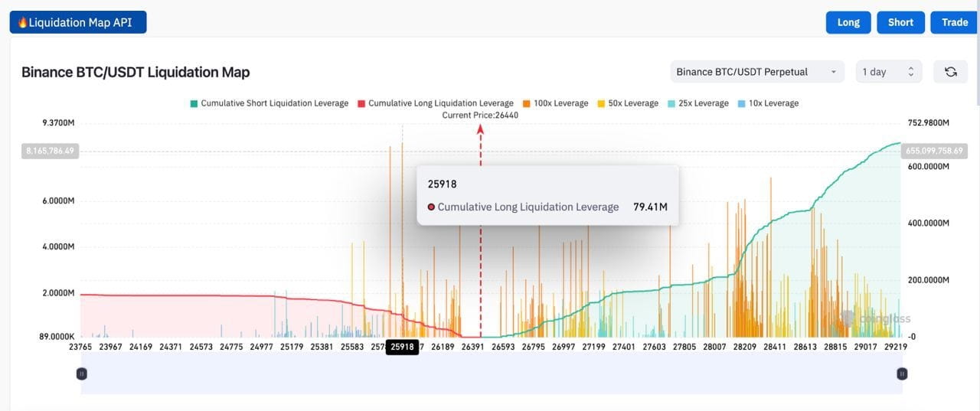Open the 1 day timeframe selector
Viewport: 980px width, 411px height.
(x=889, y=72)
